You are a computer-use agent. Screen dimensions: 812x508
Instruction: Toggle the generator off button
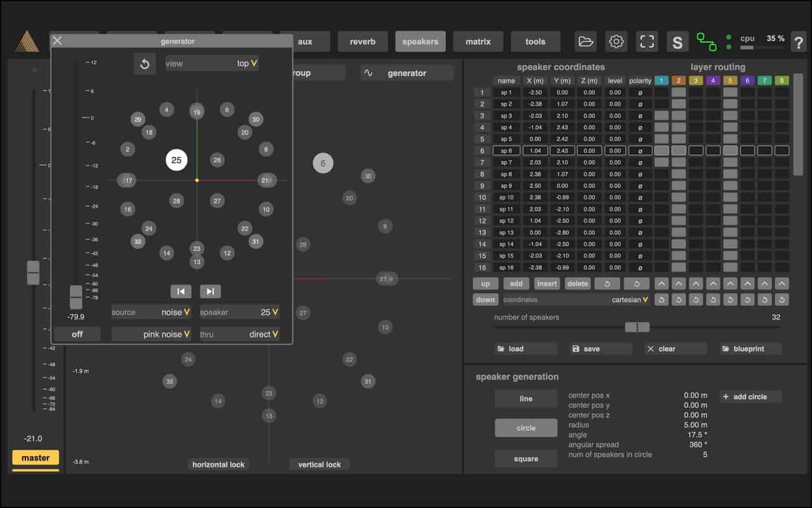[x=77, y=334]
